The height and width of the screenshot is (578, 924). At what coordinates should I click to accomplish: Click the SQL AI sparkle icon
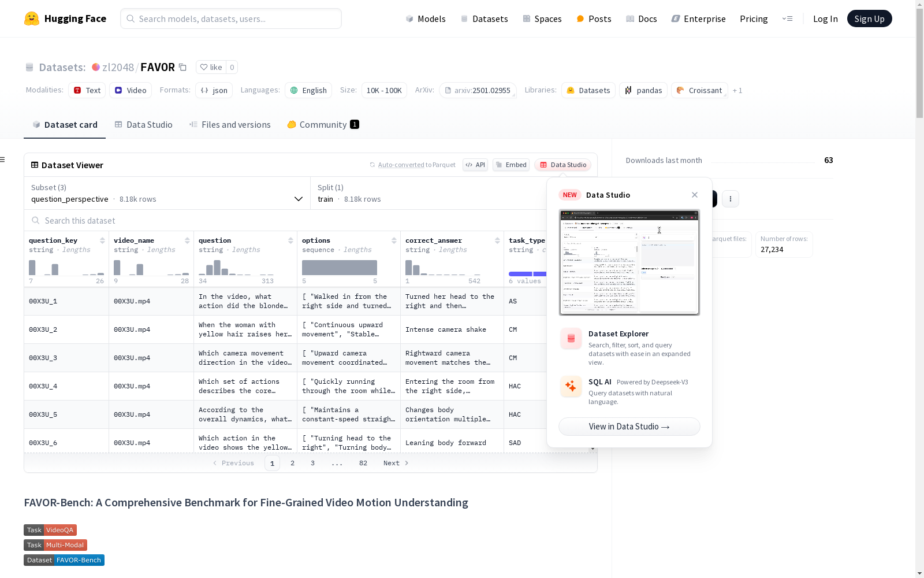[571, 386]
